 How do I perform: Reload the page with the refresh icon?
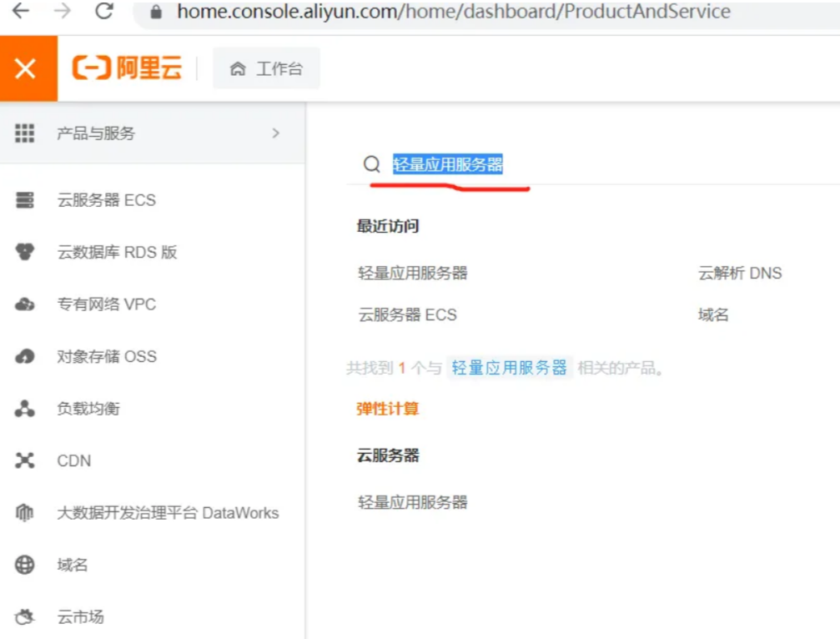click(x=104, y=11)
